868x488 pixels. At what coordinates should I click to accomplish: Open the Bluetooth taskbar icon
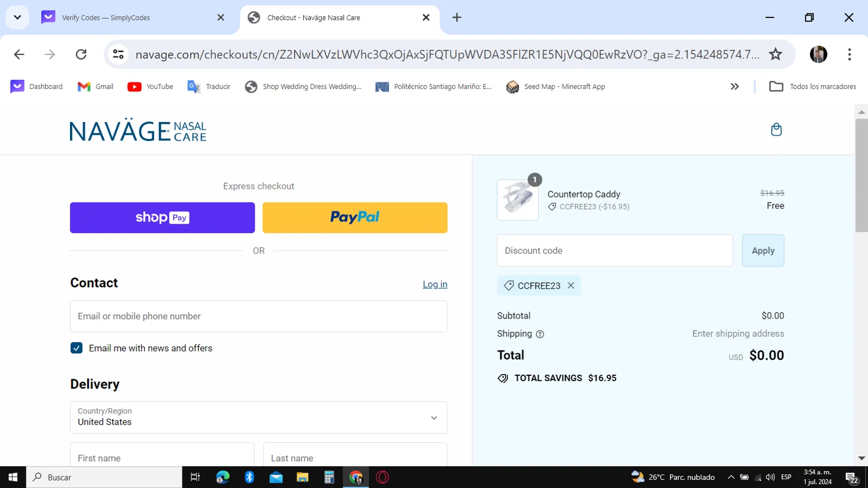pos(249,478)
